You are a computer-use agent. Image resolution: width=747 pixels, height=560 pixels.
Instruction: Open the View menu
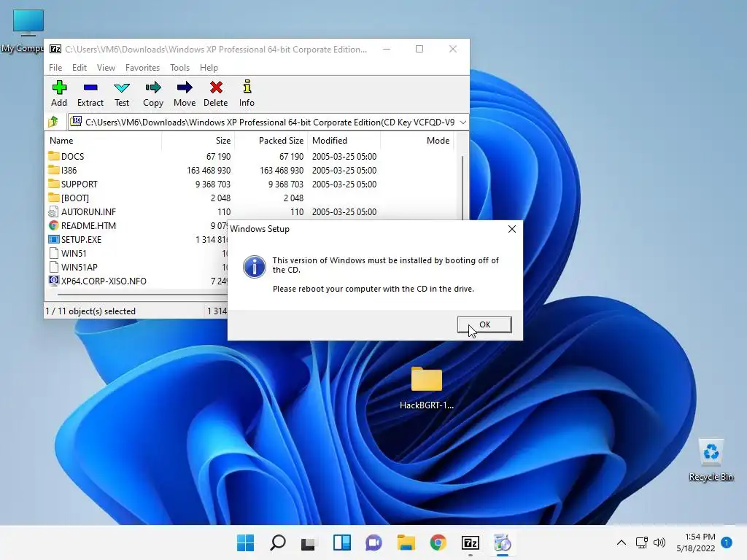[106, 68]
